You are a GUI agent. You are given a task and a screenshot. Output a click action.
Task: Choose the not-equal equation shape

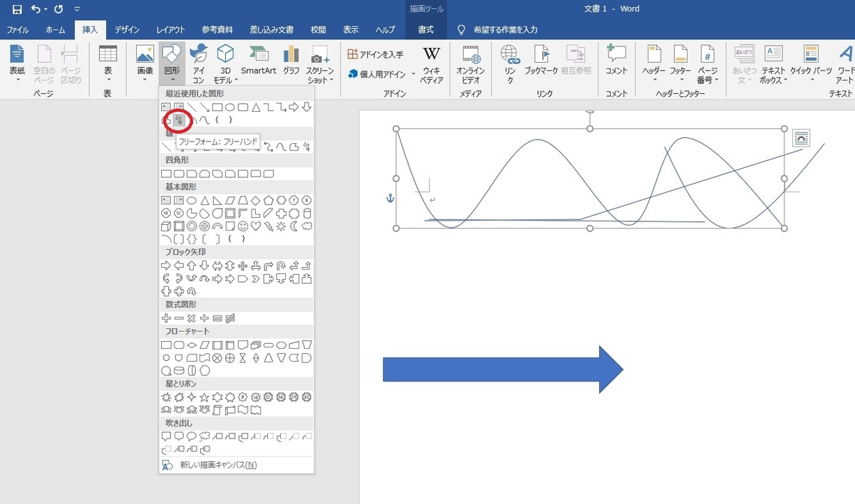[230, 318]
